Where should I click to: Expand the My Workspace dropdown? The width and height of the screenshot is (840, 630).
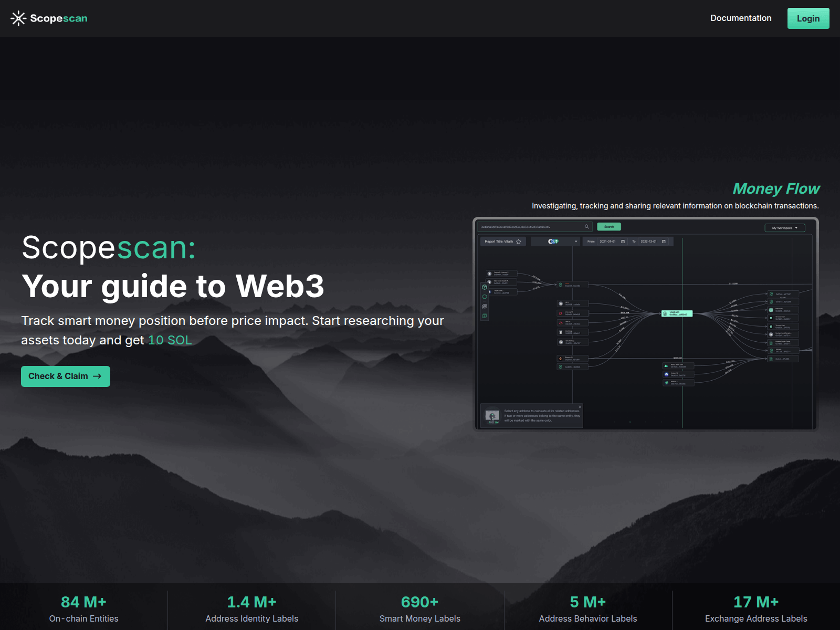(784, 228)
